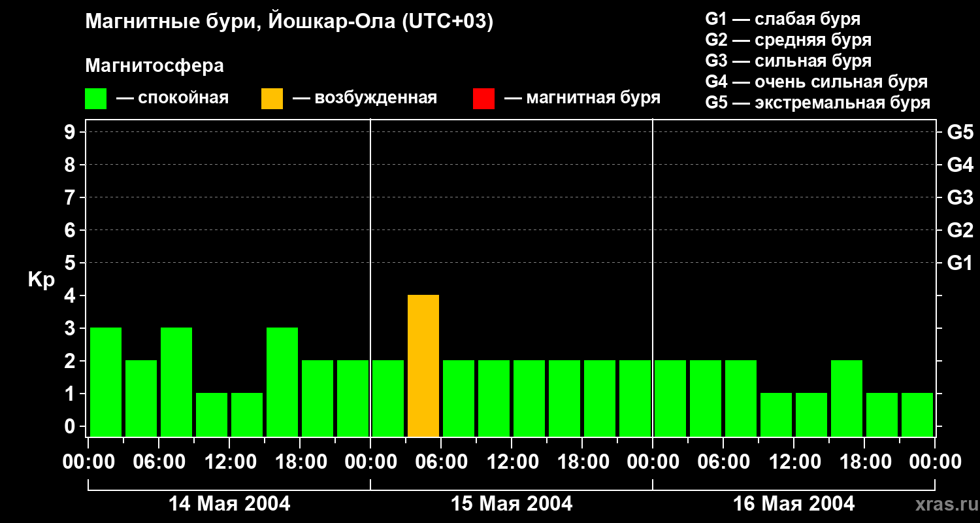980x523 pixels.
Task: Click the G4 tick label on right axis
Action: [960, 165]
